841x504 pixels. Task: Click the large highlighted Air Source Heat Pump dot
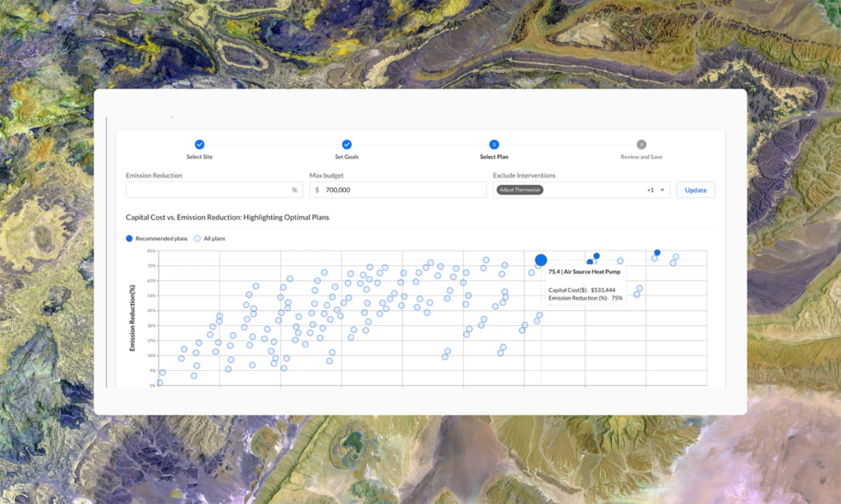point(540,260)
